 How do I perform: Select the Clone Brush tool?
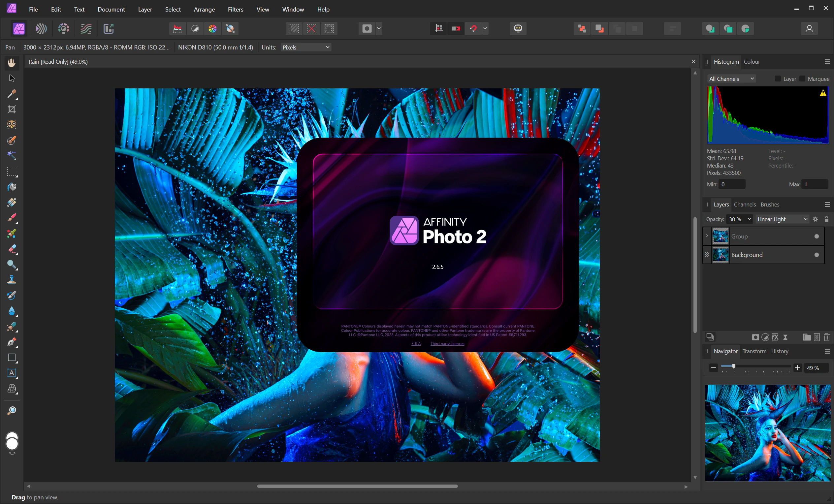pos(12,280)
